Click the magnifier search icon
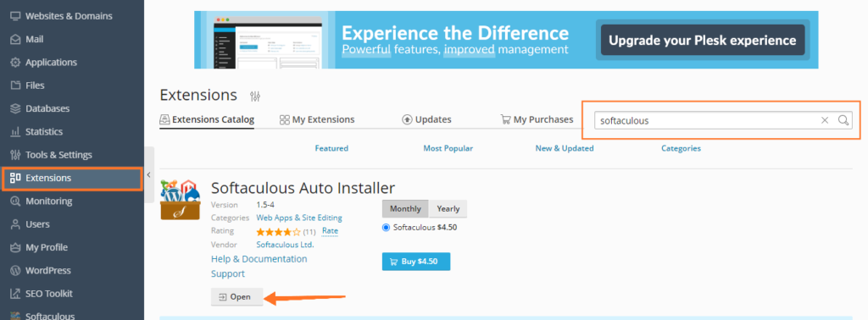 point(843,120)
